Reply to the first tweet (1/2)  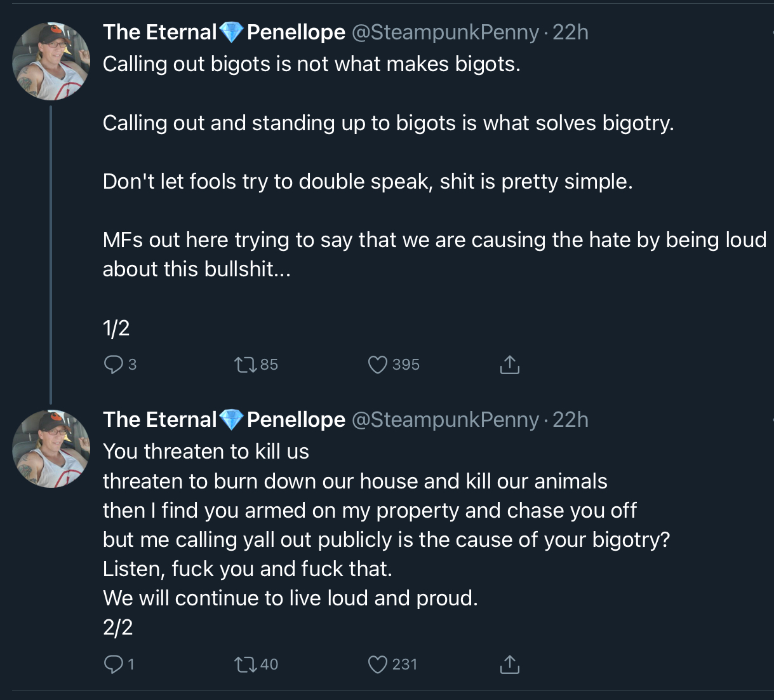click(113, 365)
